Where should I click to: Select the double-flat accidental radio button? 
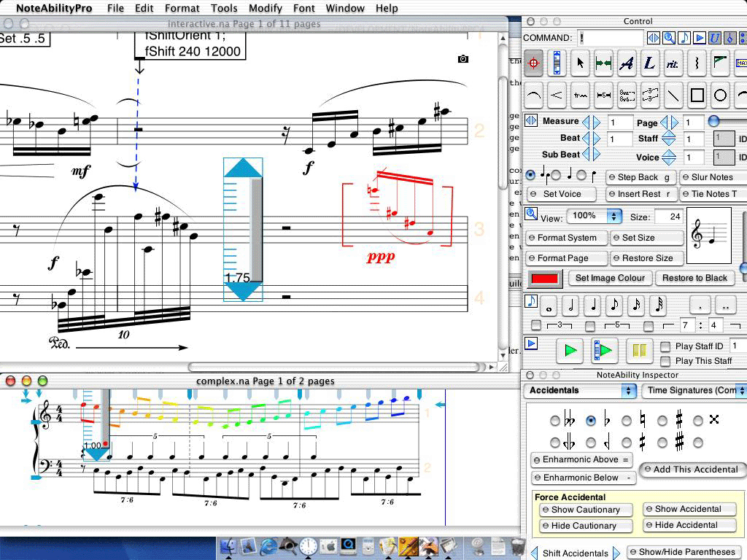(x=555, y=421)
